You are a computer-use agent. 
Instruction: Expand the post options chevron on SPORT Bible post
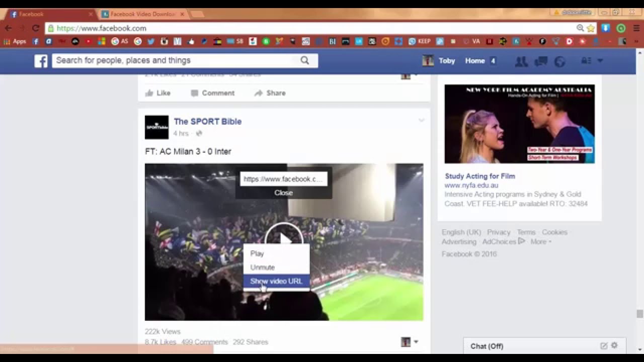coord(421,120)
